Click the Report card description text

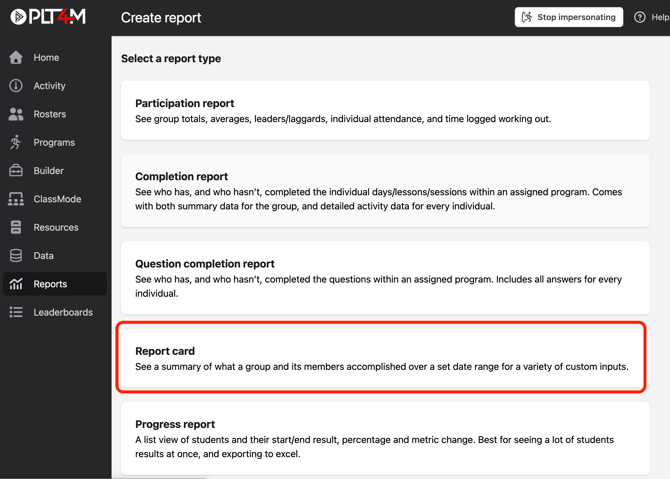click(382, 367)
